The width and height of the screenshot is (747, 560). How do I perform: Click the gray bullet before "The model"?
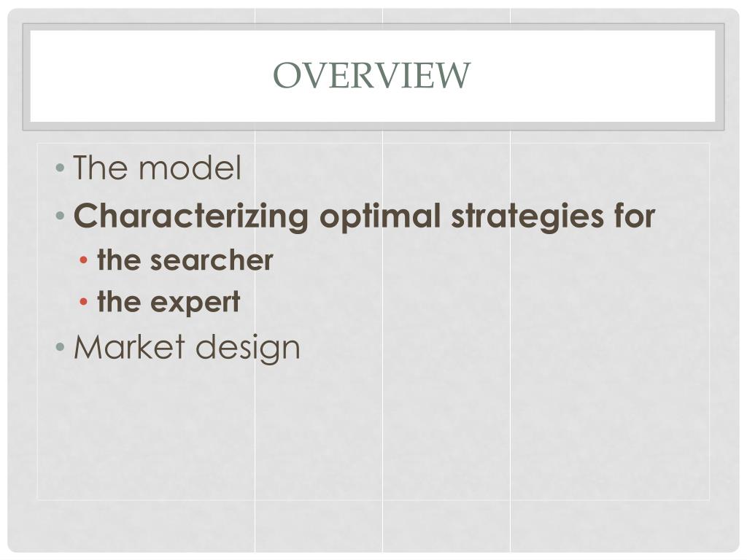tap(60, 168)
